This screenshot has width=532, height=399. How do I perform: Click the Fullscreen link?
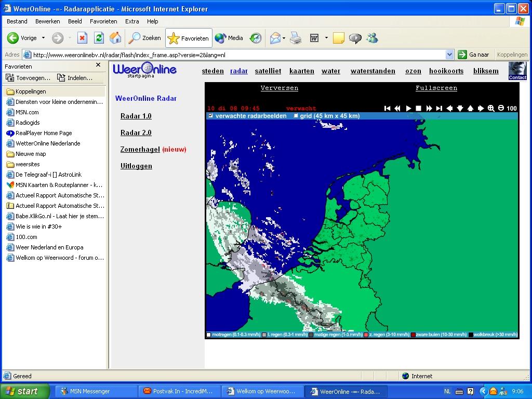436,88
